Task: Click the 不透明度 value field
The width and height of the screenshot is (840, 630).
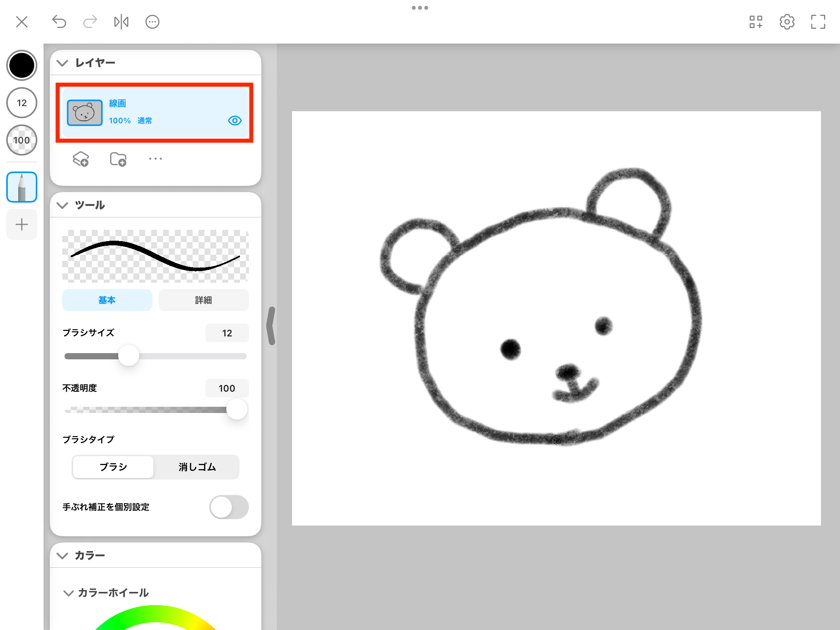Action: pos(227,388)
